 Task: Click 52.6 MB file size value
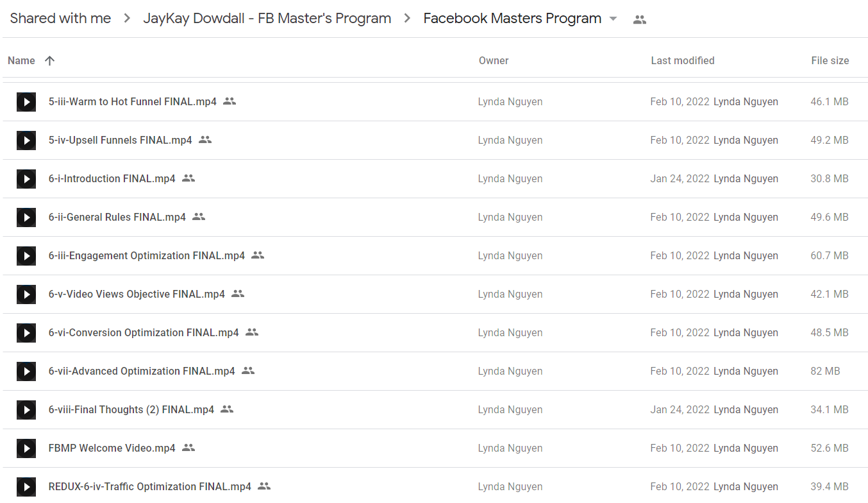(830, 448)
